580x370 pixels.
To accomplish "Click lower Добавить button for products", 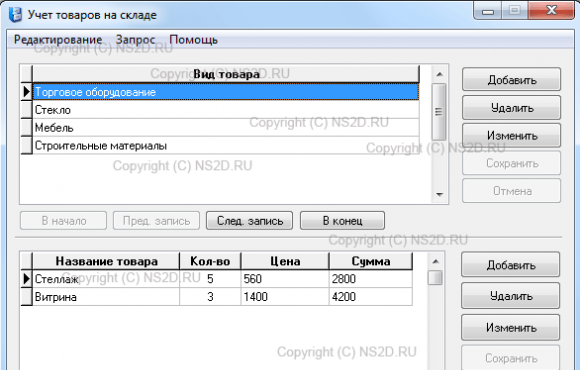I will click(x=510, y=265).
